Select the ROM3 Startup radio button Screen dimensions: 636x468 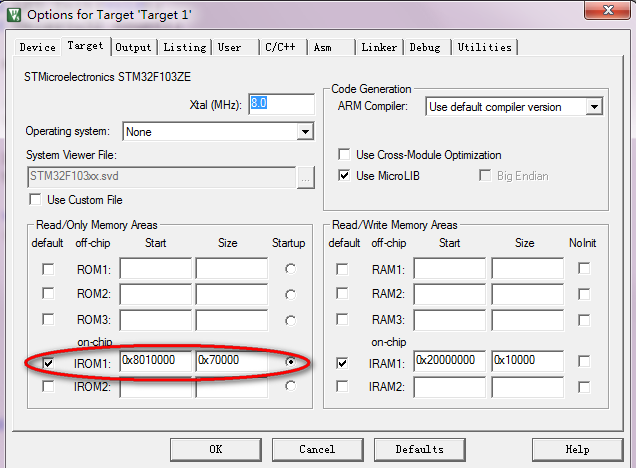tap(290, 320)
